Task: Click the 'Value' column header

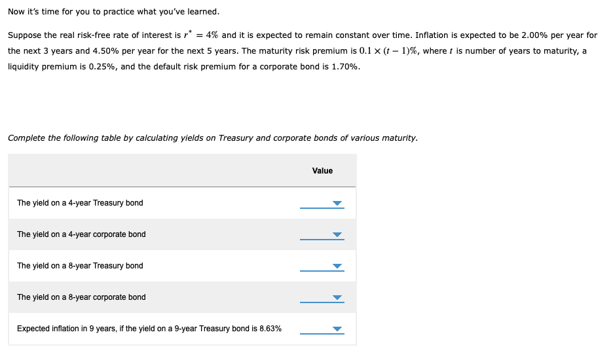Action: click(x=322, y=171)
